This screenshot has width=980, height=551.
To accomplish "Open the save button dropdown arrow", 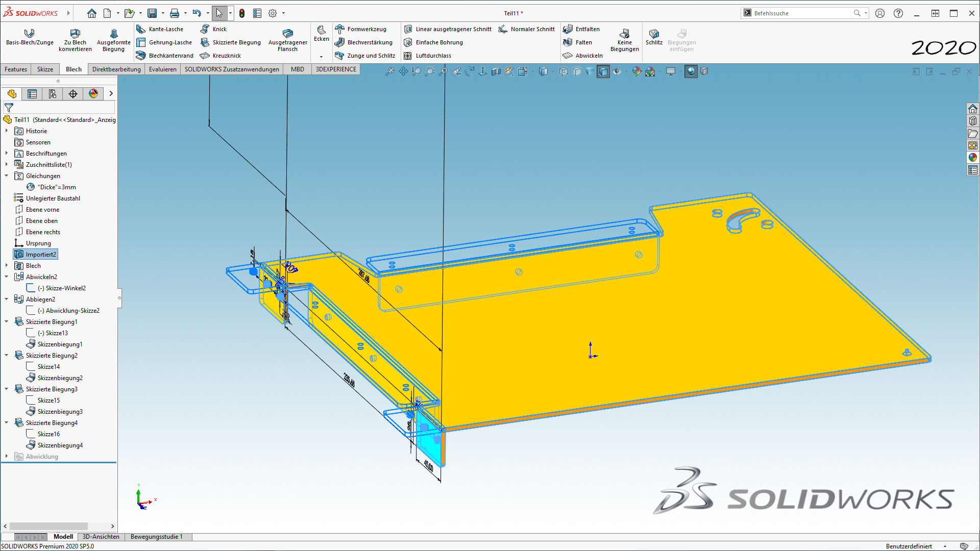I will [x=163, y=13].
